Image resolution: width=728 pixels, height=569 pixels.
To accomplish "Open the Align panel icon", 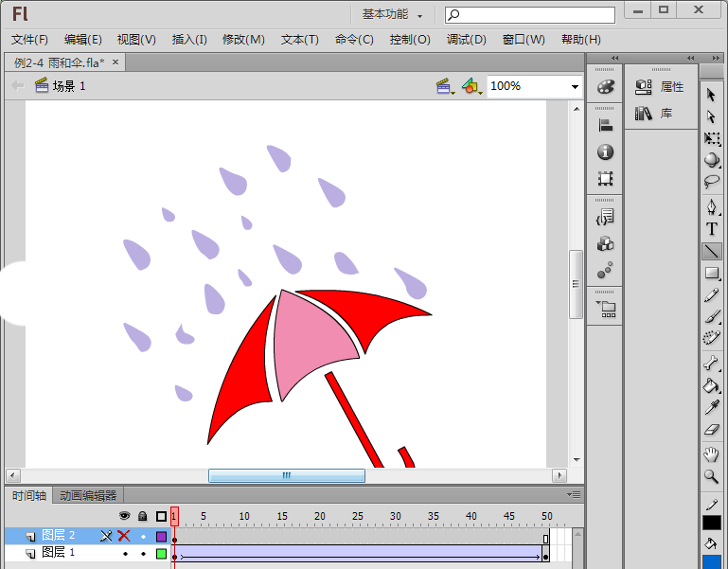I will click(x=606, y=125).
